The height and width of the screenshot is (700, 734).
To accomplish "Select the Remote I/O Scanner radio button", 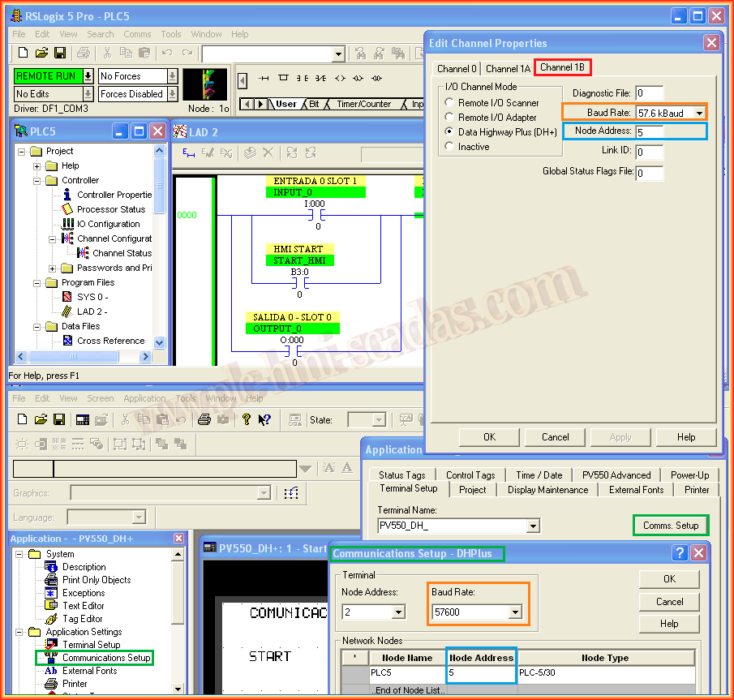I will (449, 103).
